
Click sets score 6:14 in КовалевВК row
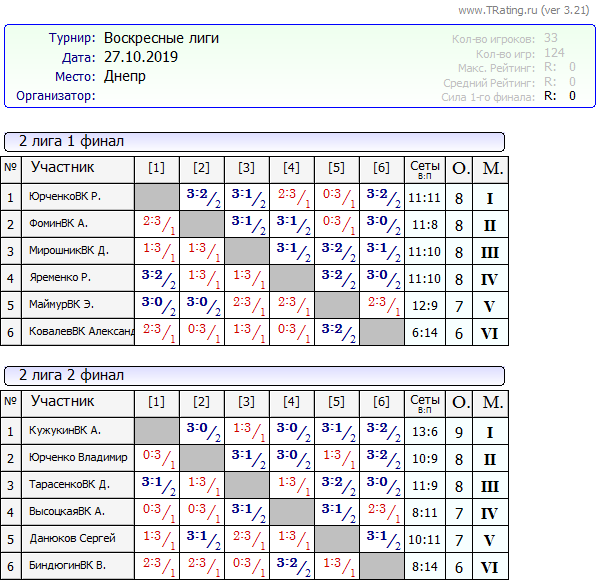[425, 332]
